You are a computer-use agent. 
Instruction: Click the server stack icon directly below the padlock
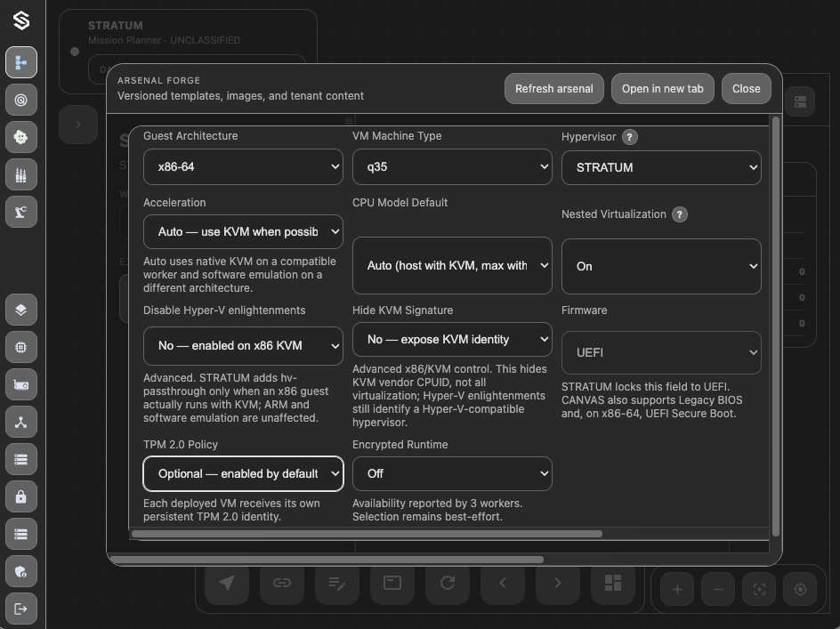coord(21,534)
